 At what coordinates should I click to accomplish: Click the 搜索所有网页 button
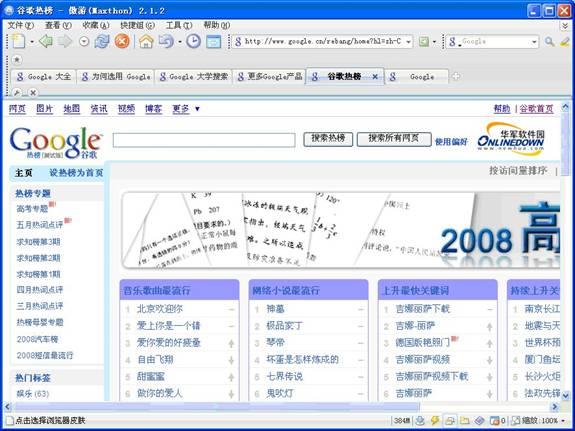click(394, 139)
